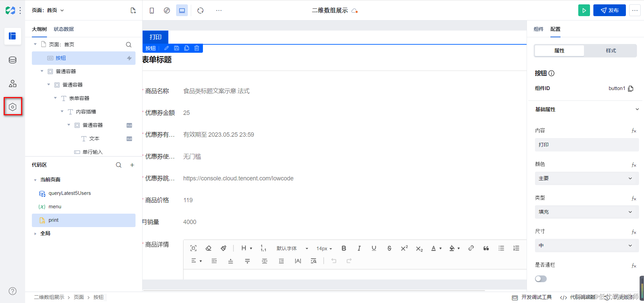
Task: Click the new page file icon
Action: tap(133, 10)
